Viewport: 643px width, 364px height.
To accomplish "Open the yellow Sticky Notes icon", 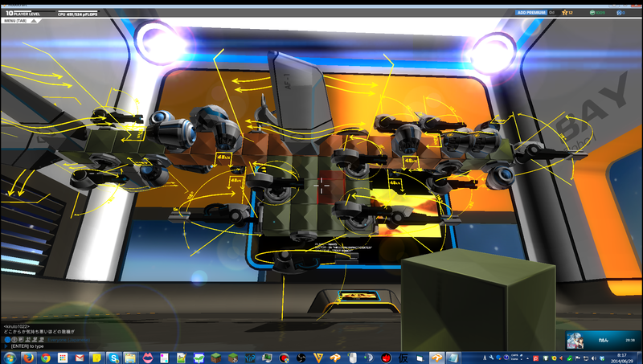I will coord(96,358).
